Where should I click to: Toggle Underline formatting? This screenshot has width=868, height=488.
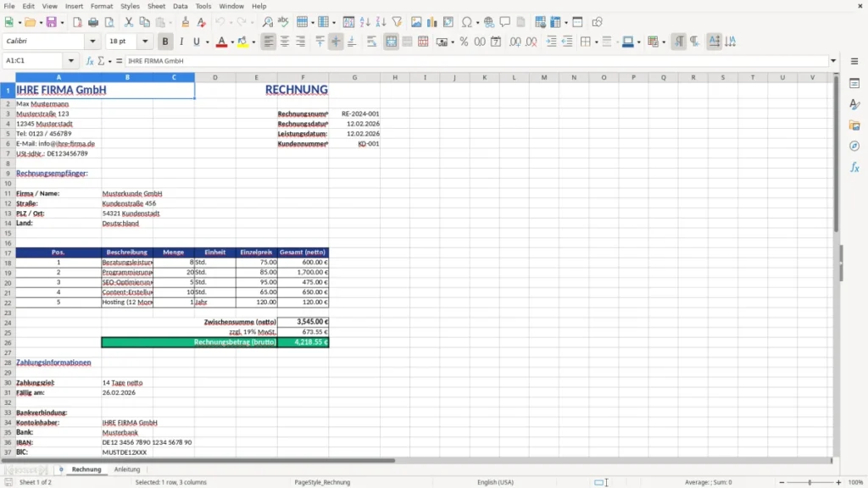click(x=196, y=42)
